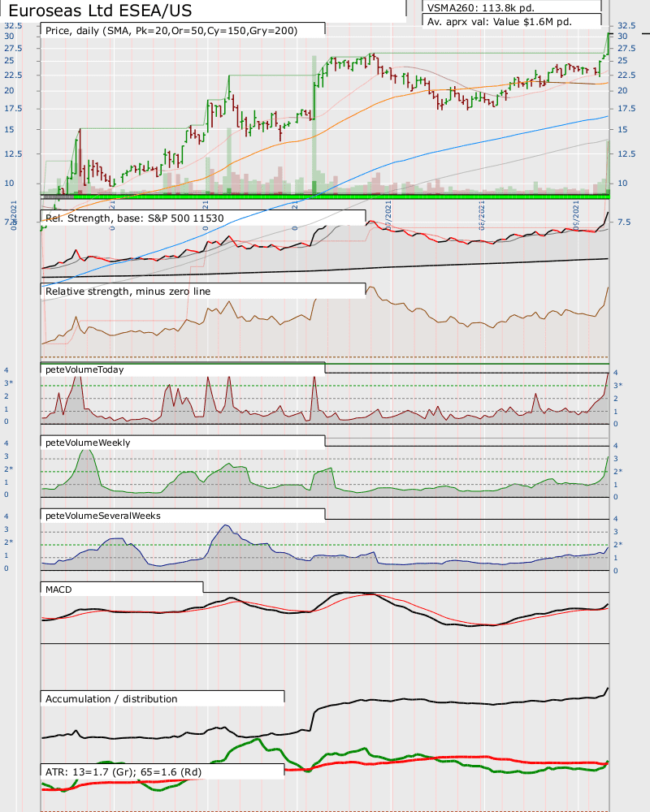Screen dimensions: 650x812
Task: Click the 10 tick on the right price axis
Action: 622,184
